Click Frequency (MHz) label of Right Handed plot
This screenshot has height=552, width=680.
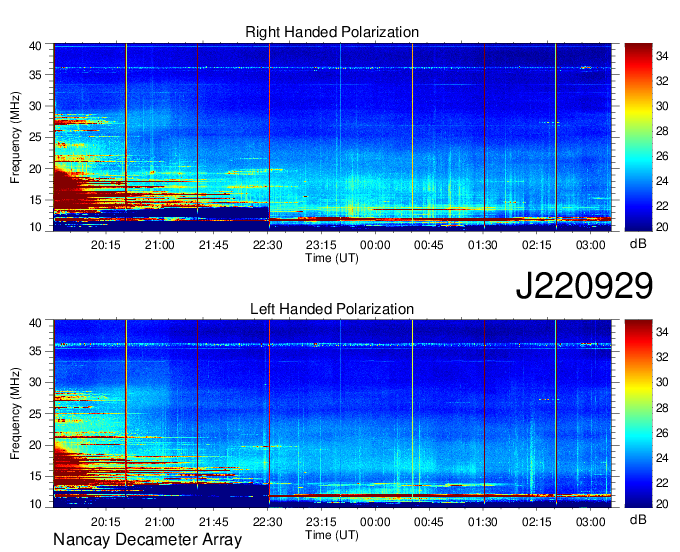(15, 137)
